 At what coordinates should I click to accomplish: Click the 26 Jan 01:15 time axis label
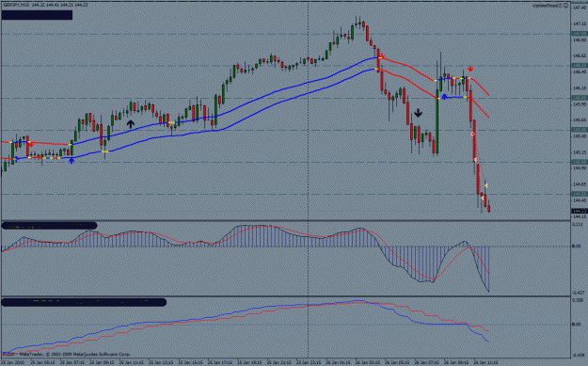[x=338, y=362]
